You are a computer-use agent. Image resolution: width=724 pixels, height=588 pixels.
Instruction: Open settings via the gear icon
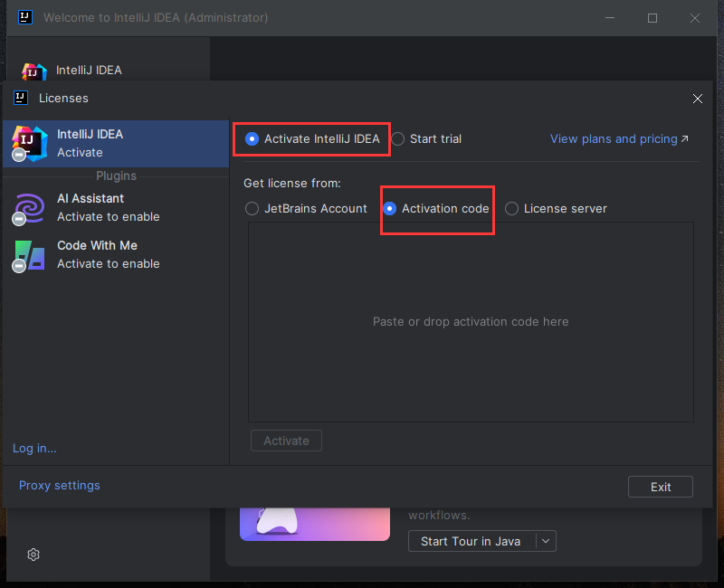coord(33,555)
